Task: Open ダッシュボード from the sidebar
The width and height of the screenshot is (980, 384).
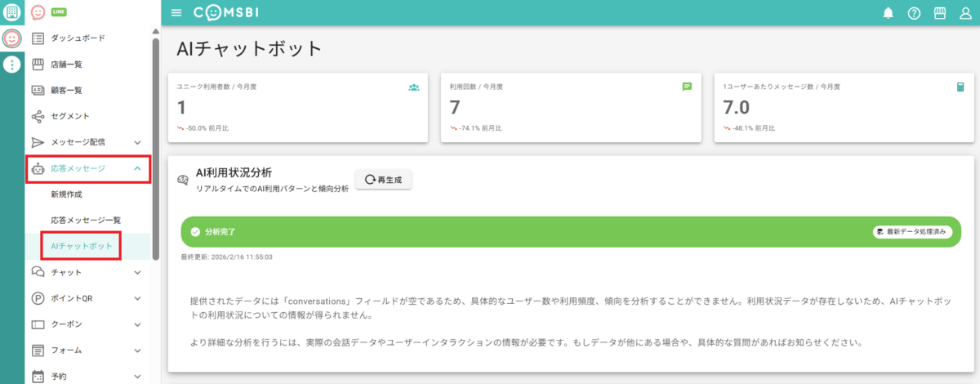Action: [77, 38]
